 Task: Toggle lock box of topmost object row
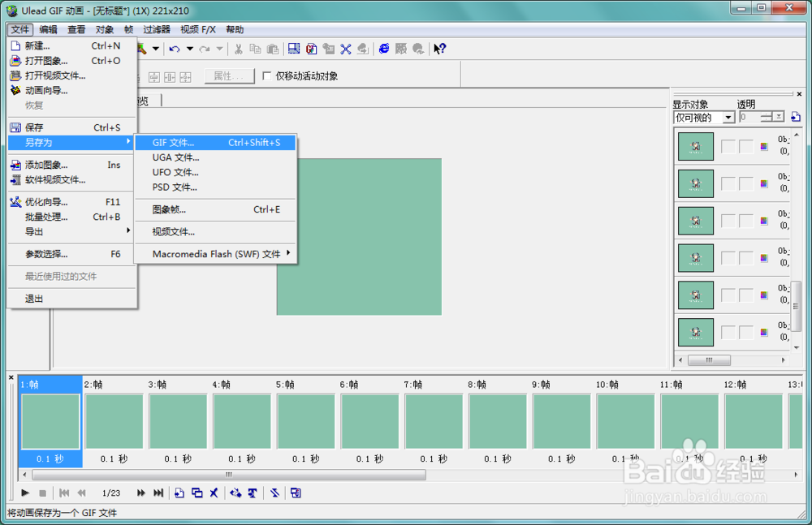[x=745, y=147]
